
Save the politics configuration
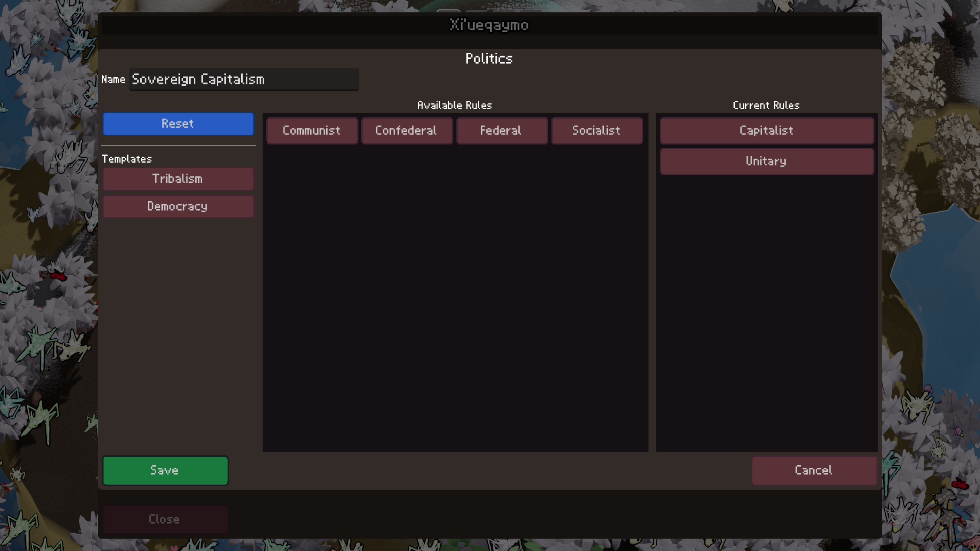click(x=165, y=470)
